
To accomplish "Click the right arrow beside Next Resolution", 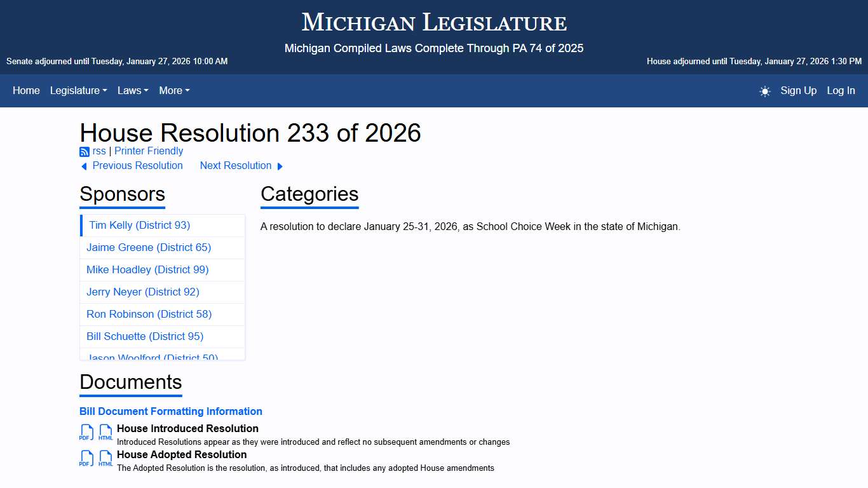I will coord(280,166).
